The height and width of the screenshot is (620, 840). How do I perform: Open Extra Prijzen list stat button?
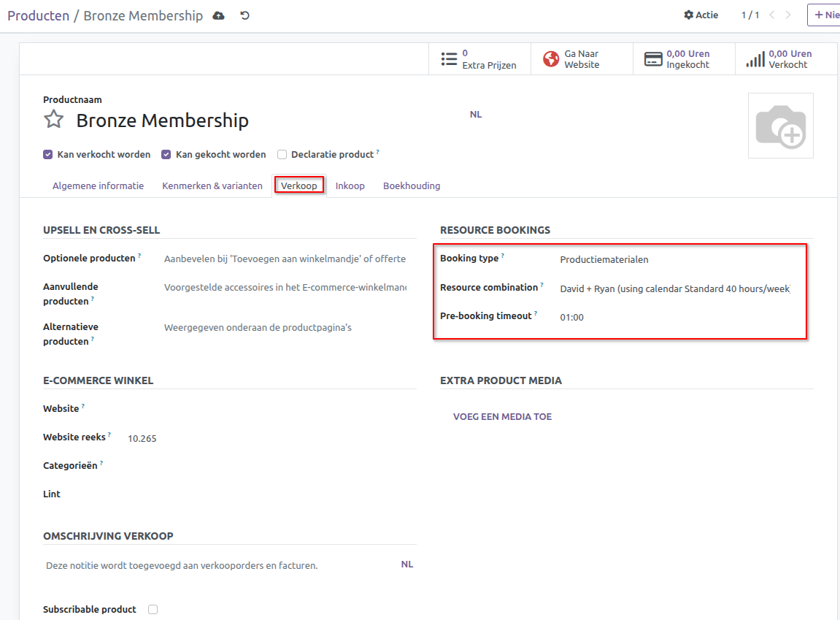tap(479, 59)
